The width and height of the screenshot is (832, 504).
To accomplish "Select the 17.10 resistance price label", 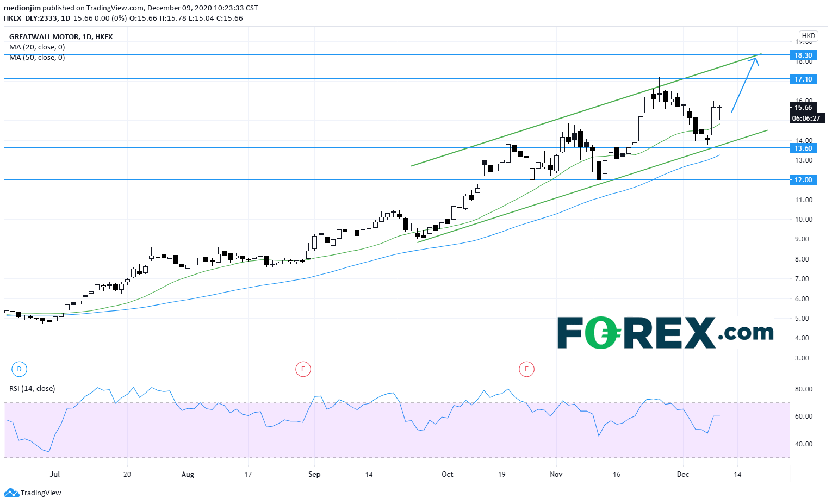I will (803, 79).
